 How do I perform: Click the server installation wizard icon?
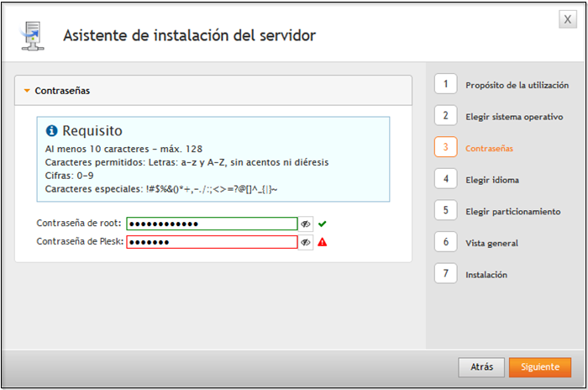click(x=32, y=36)
